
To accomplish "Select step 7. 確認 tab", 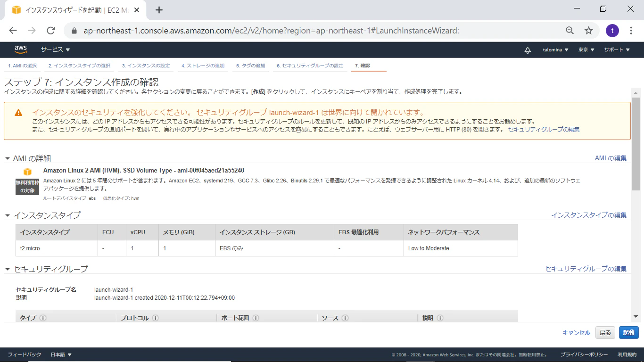I will pos(362,66).
